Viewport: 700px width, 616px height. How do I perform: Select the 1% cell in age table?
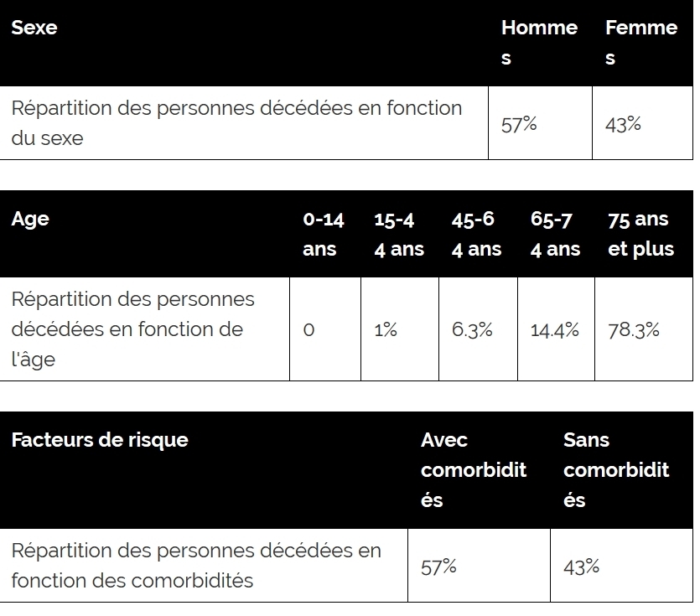pos(386,330)
